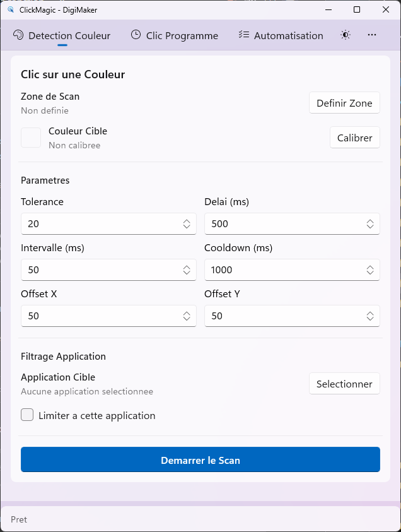Image resolution: width=401 pixels, height=532 pixels.
Task: Open the ellipsis overflow menu
Action: point(371,36)
